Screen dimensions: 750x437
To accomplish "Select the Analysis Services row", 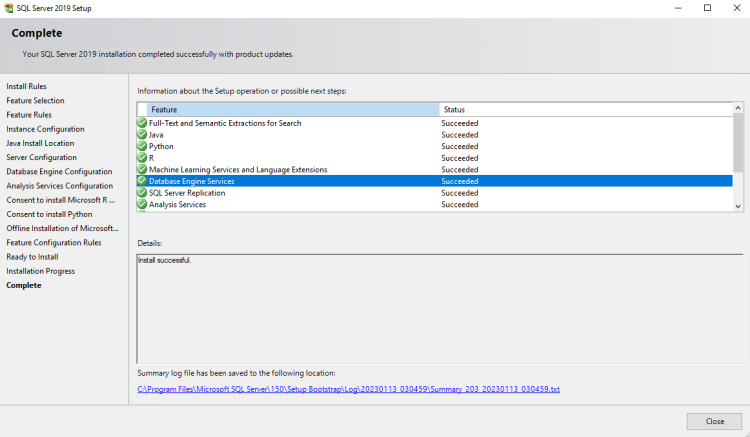I will pos(435,204).
